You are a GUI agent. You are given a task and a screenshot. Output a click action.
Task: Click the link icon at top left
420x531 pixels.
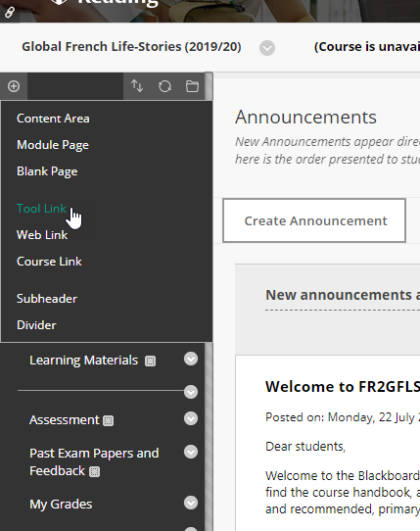click(x=10, y=13)
